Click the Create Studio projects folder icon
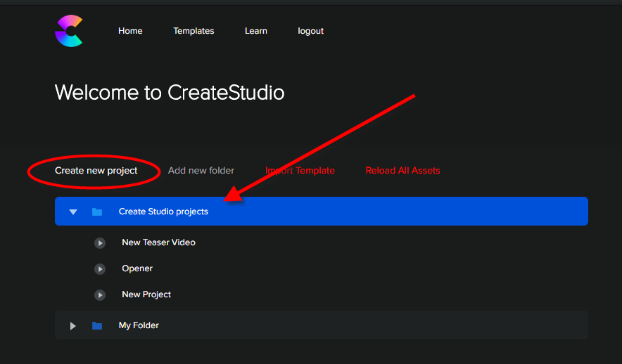This screenshot has height=364, width=622. click(97, 212)
